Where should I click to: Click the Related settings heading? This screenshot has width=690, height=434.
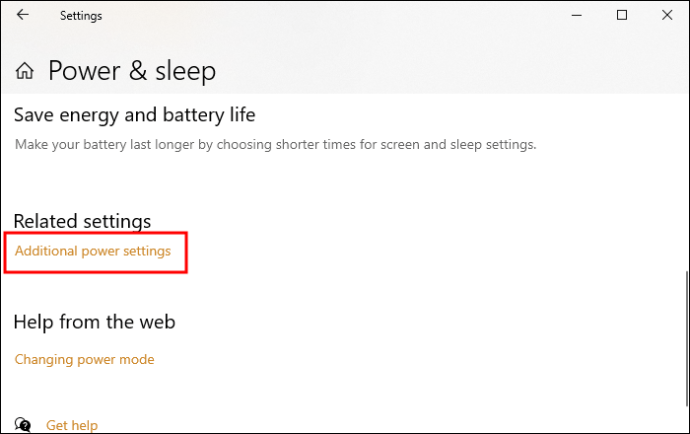coord(82,221)
